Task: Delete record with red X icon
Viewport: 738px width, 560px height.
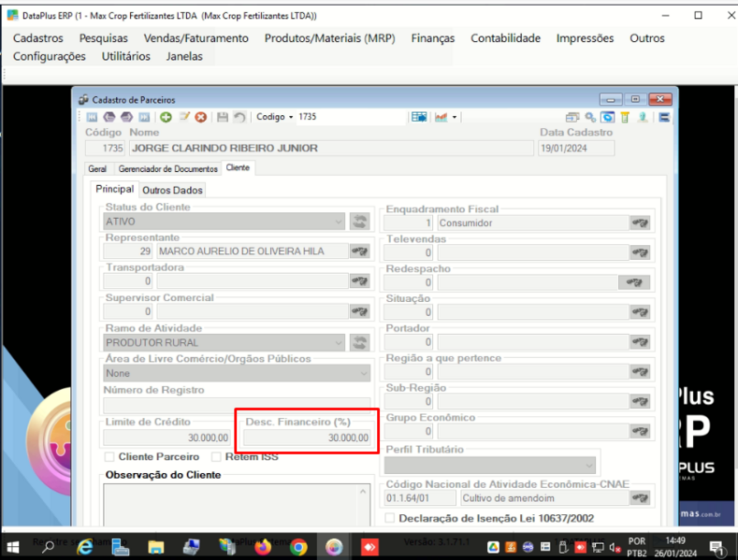Action: point(201,117)
